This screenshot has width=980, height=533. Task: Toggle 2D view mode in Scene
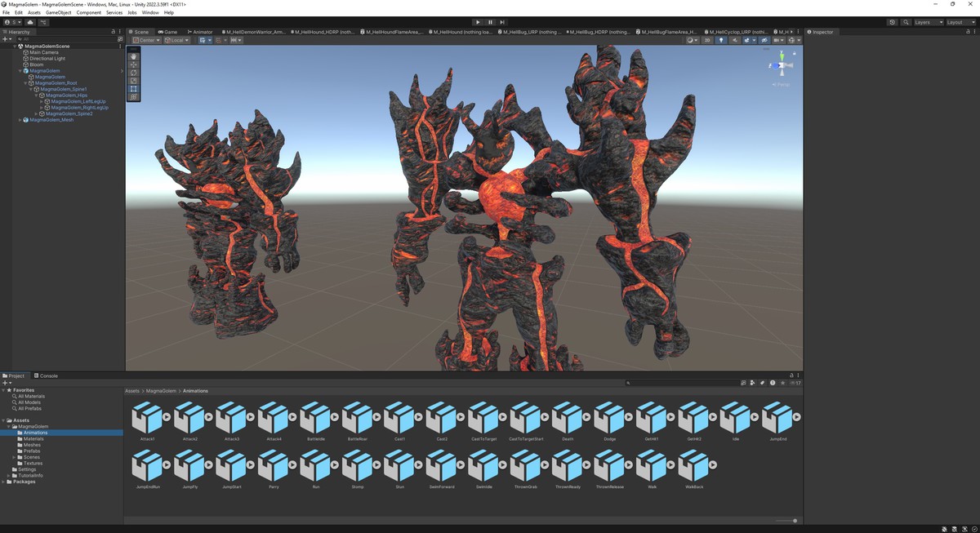[x=707, y=40]
